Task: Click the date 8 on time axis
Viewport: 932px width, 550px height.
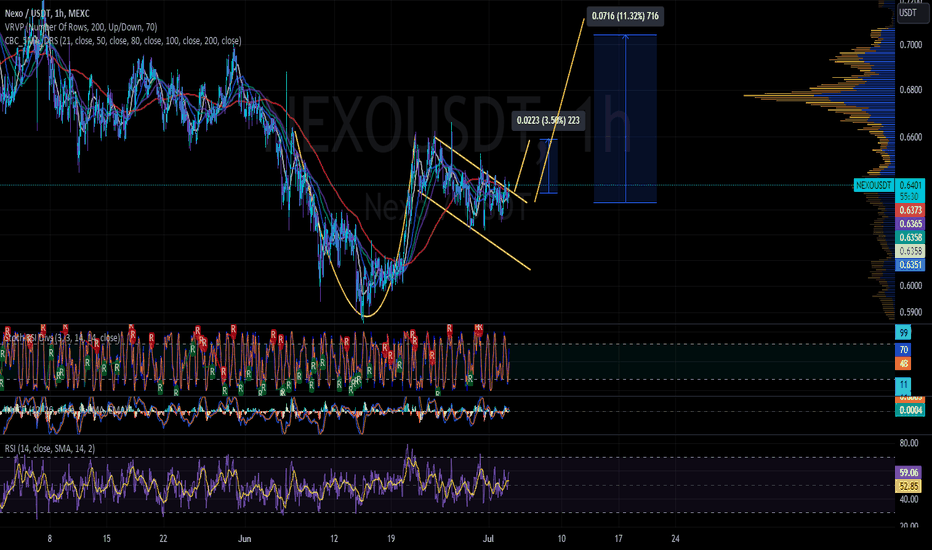Action: (49, 539)
